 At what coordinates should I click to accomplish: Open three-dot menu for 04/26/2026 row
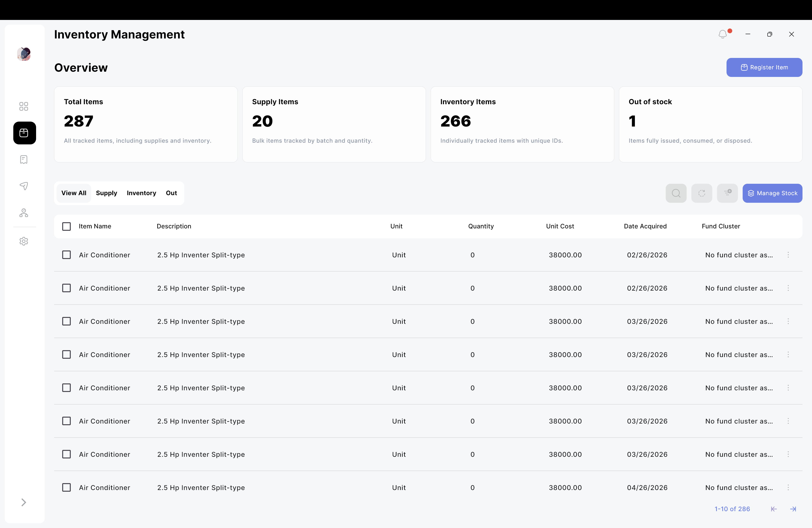click(x=788, y=487)
